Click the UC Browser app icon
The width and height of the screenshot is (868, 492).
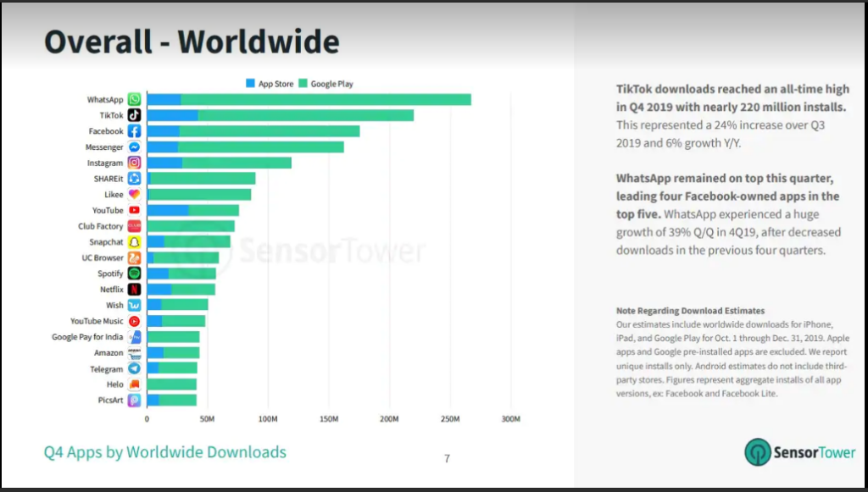coord(134,257)
